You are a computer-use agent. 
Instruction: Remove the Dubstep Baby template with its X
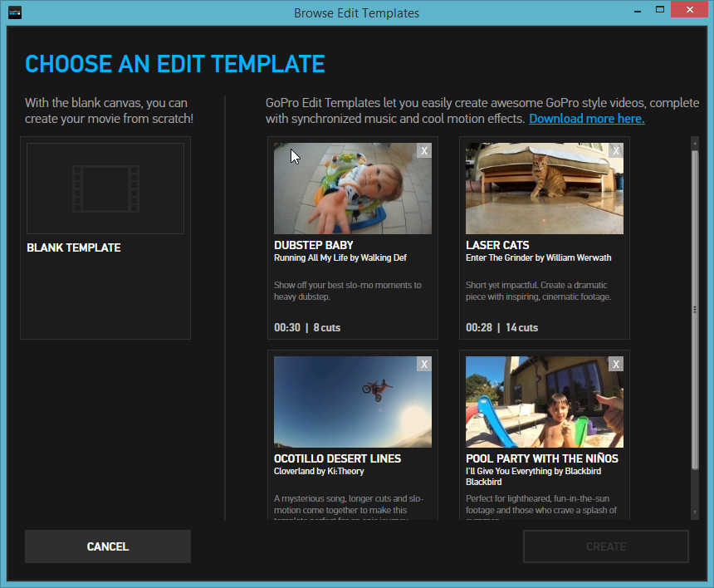pos(424,151)
